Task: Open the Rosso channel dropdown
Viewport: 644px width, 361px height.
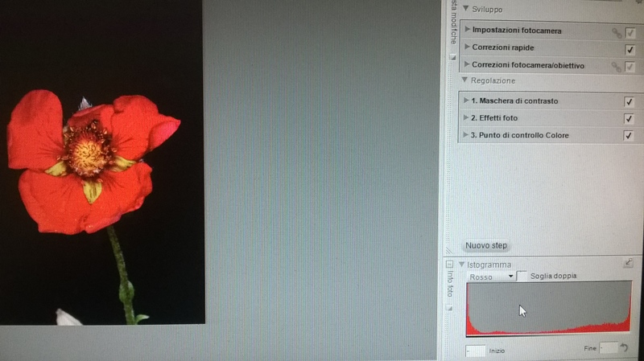Action: 491,277
